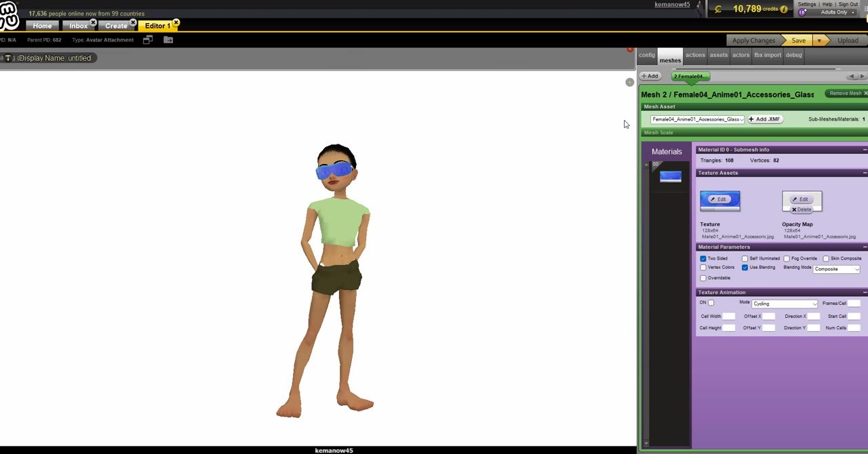
Task: Collapse the Material Parameters section
Action: (865, 247)
